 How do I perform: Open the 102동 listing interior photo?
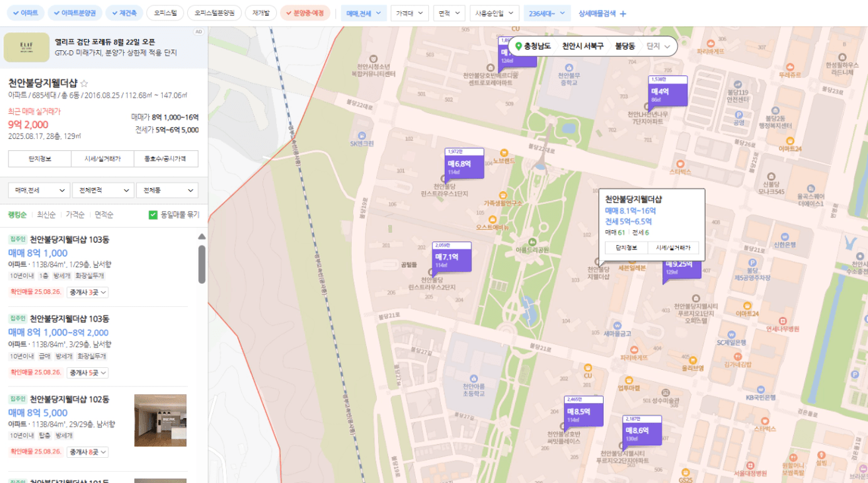click(x=161, y=420)
